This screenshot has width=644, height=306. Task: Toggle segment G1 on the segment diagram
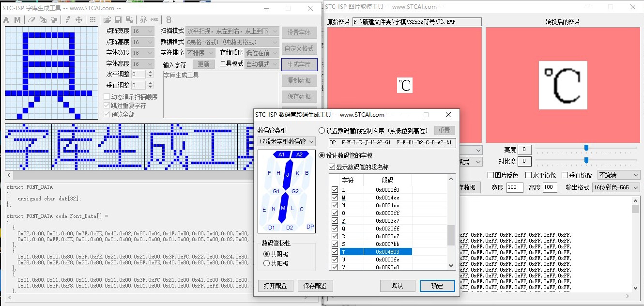276,191
